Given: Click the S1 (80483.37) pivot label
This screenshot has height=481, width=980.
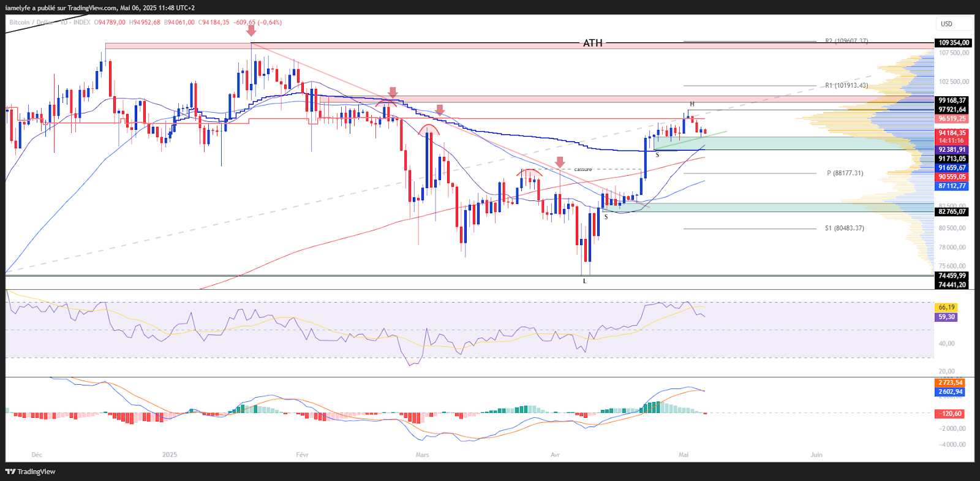Looking at the screenshot, I should [845, 228].
